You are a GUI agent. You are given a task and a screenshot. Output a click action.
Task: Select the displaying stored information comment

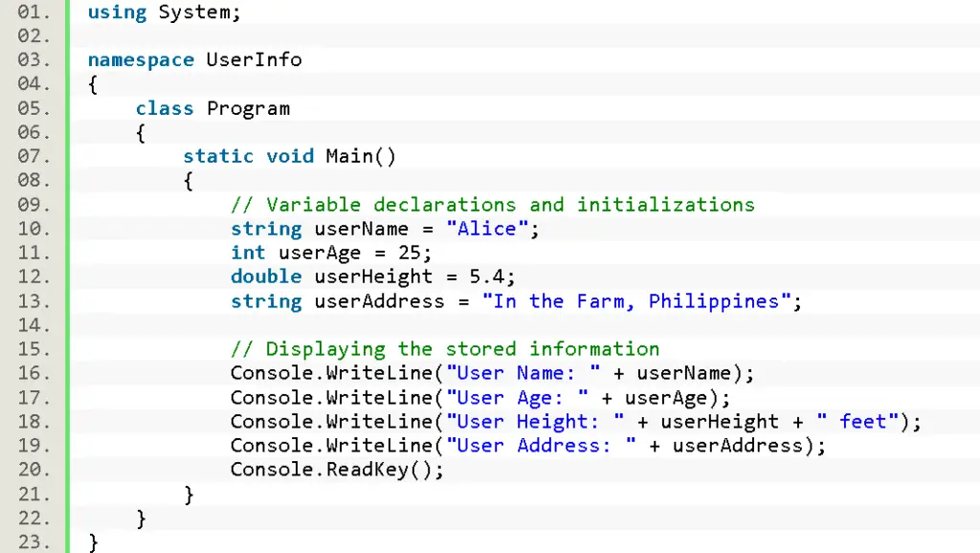coord(444,348)
